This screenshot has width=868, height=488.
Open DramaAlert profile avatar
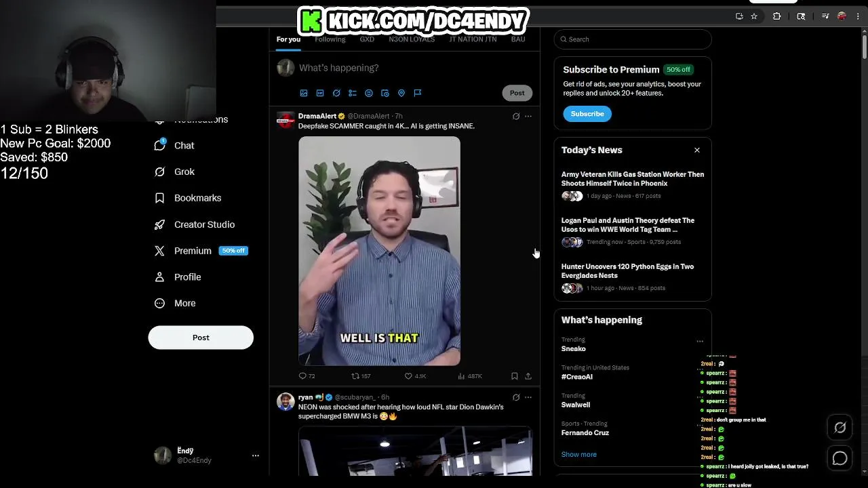click(x=285, y=121)
